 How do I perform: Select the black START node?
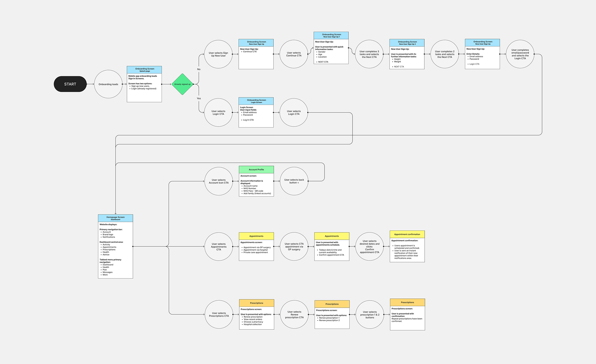tap(70, 84)
